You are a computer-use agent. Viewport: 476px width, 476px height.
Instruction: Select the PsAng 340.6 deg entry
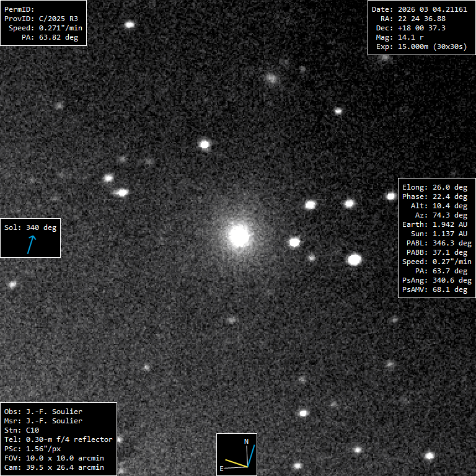[x=434, y=280]
